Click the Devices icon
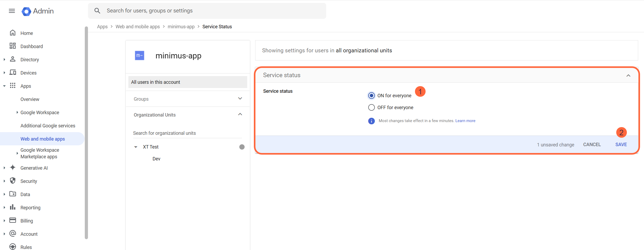Image resolution: width=644 pixels, height=250 pixels. [13, 72]
